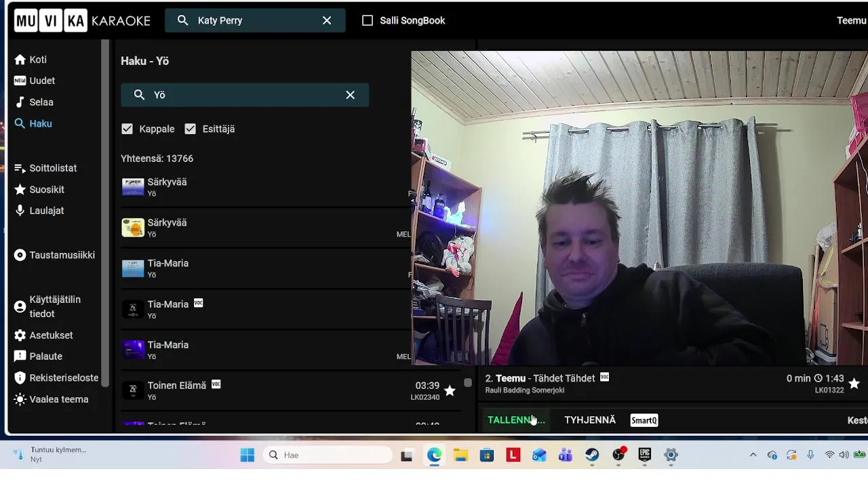Uncheck the Esittäjä checkbox
868x488 pixels.
coord(190,129)
